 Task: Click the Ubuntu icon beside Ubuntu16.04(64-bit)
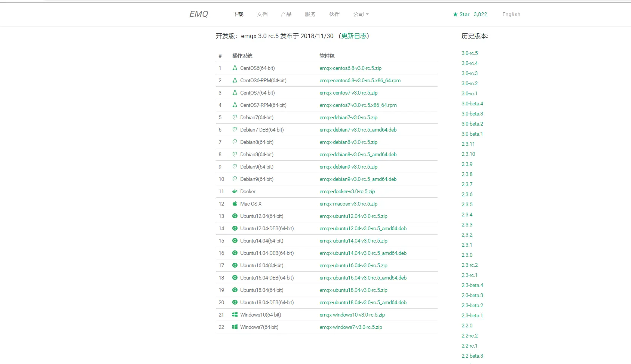click(x=235, y=265)
